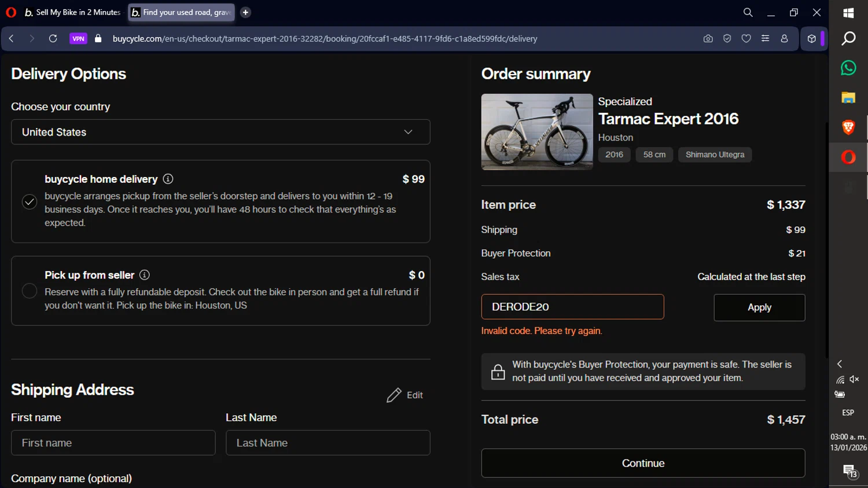
Task: Open the notification center icon
Action: point(849,471)
